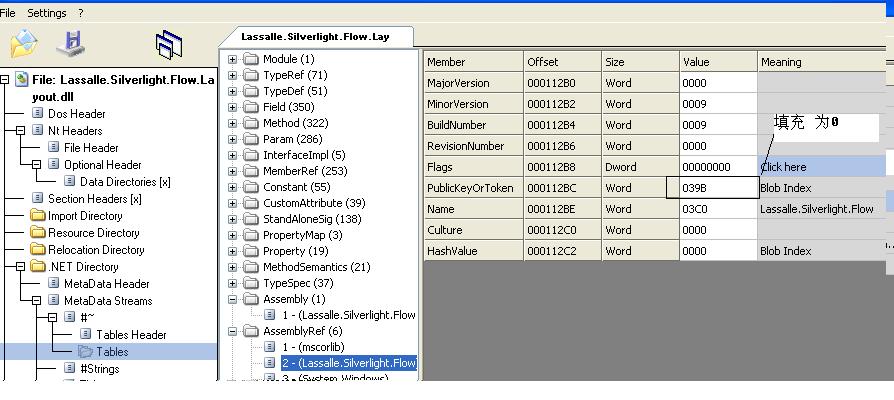Collapse the #~ stream node
Image resolution: width=894 pixels, height=400 pixels.
point(52,318)
